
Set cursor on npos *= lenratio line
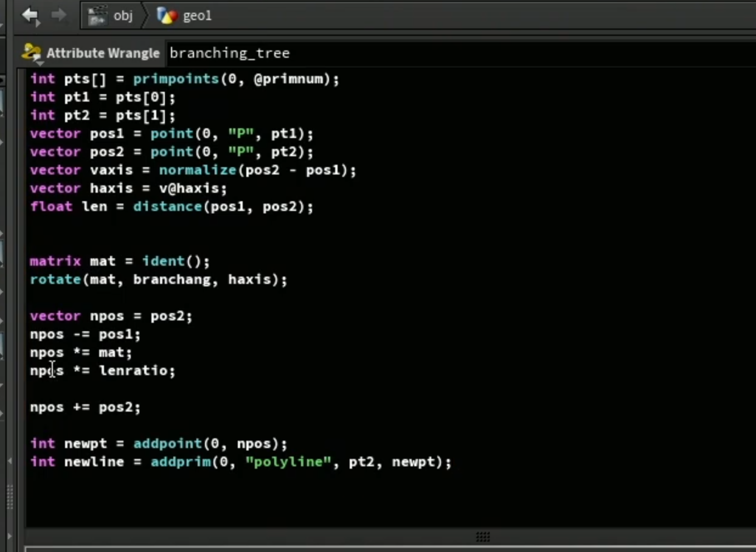tap(102, 371)
